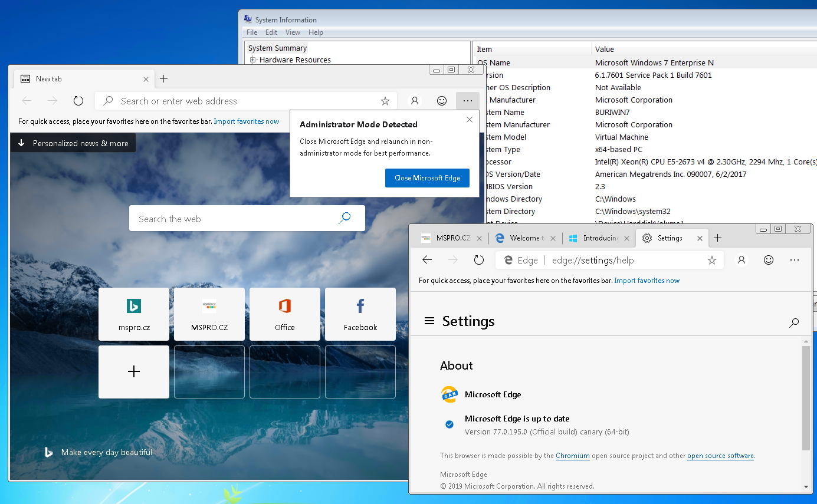817x504 pixels.
Task: Select System Summary tree node
Action: 277,48
